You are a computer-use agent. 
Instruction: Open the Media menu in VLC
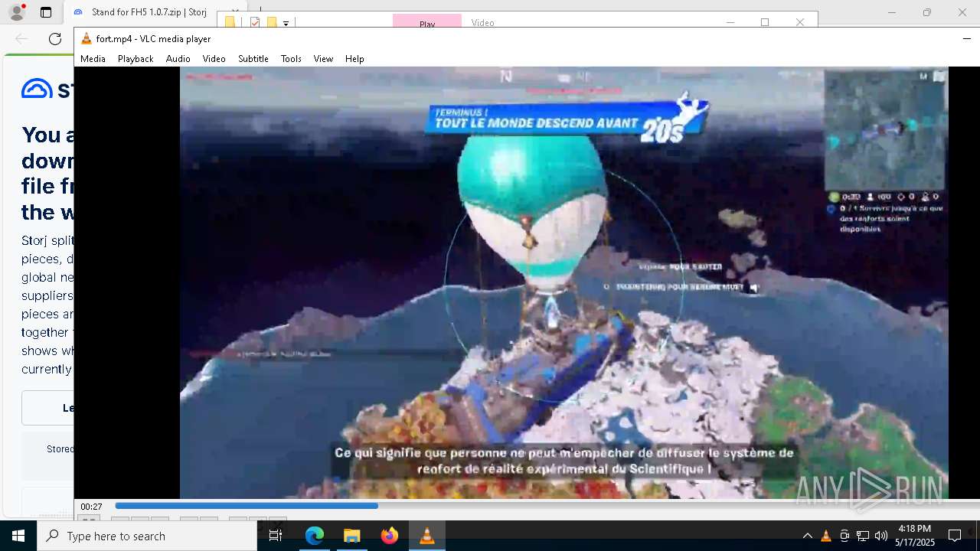(x=93, y=59)
